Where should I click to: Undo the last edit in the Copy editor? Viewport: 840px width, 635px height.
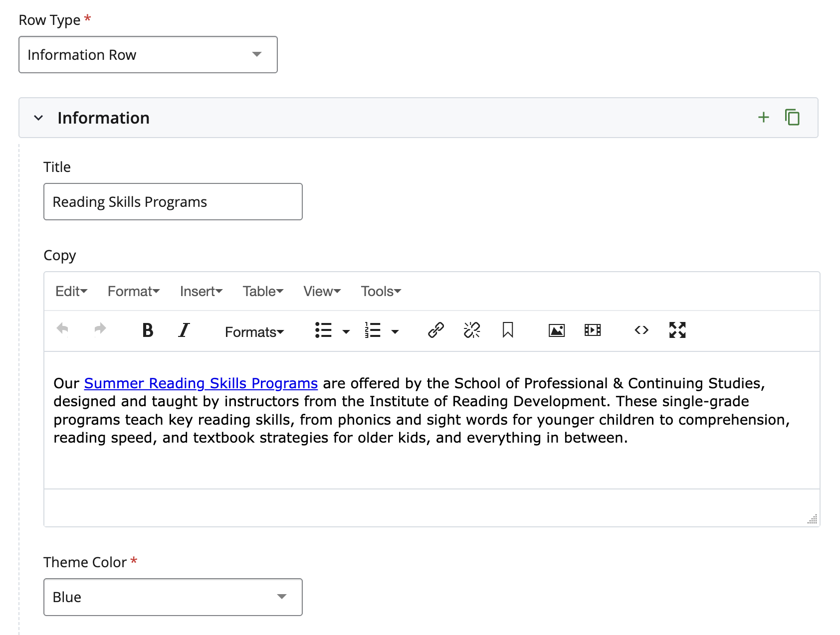coord(62,329)
